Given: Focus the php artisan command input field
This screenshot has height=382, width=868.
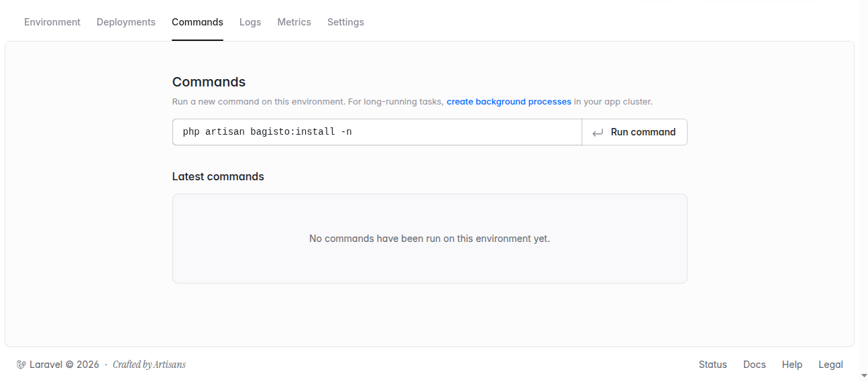Looking at the screenshot, I should pos(377,132).
